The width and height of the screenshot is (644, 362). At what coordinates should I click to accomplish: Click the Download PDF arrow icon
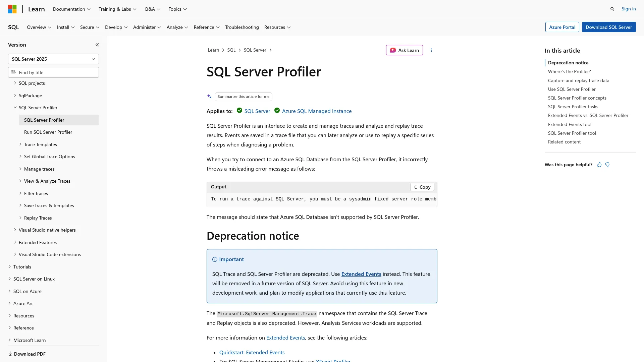[x=10, y=354]
